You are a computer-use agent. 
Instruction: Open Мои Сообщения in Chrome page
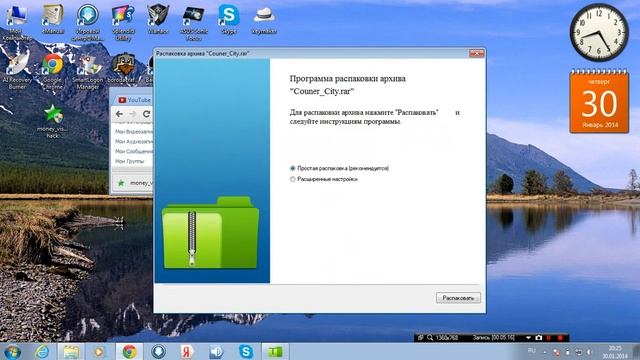(x=133, y=151)
